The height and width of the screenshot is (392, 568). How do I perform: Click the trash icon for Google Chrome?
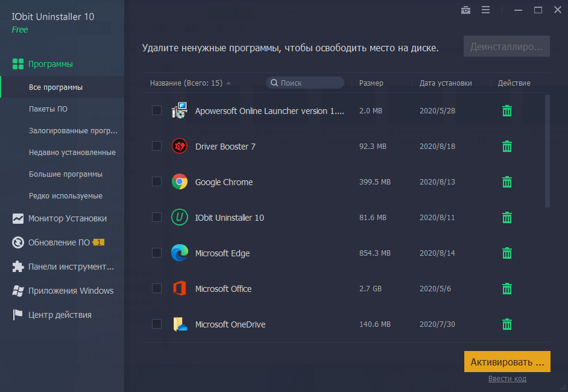(506, 182)
